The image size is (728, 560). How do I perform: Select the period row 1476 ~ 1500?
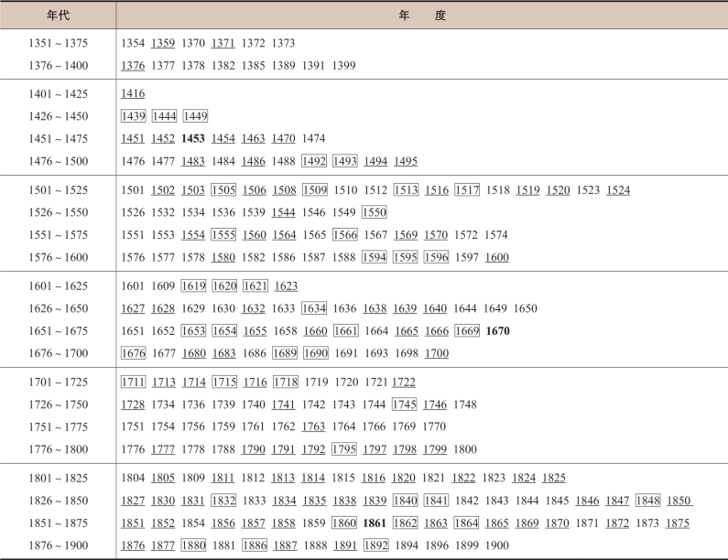[x=58, y=161]
